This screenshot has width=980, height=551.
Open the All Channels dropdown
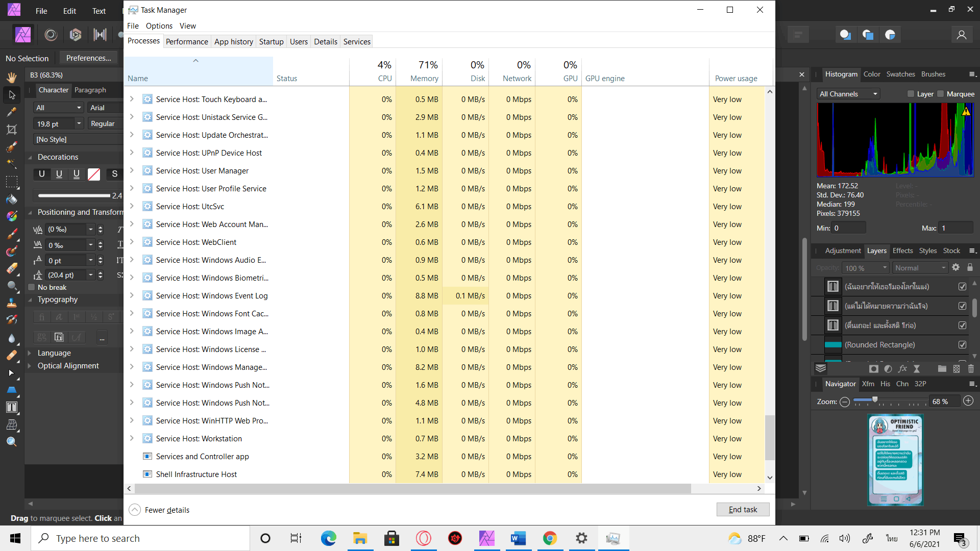click(848, 94)
